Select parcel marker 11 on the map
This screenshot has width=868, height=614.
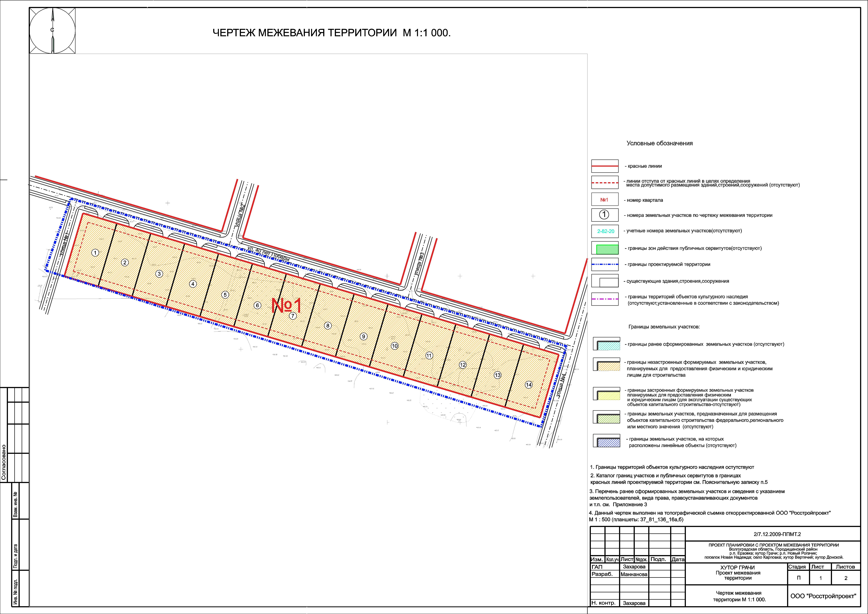point(429,356)
